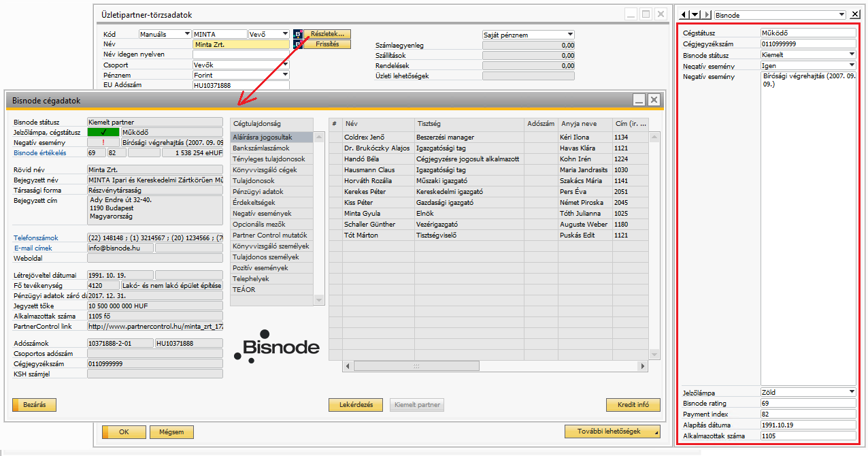The width and height of the screenshot is (868, 456).
Task: Open the Bisnode értékelés link label
Action: pos(38,153)
